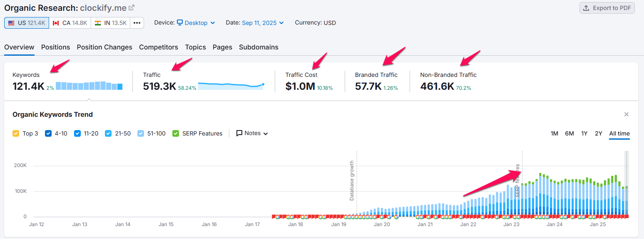Select the US 121.4K database

[x=27, y=23]
